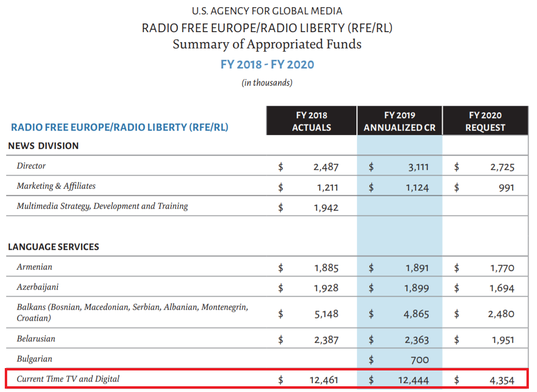This screenshot has height=392, width=537.
Task: Click Multimedia Strategy, Development and Training label
Action: click(103, 206)
